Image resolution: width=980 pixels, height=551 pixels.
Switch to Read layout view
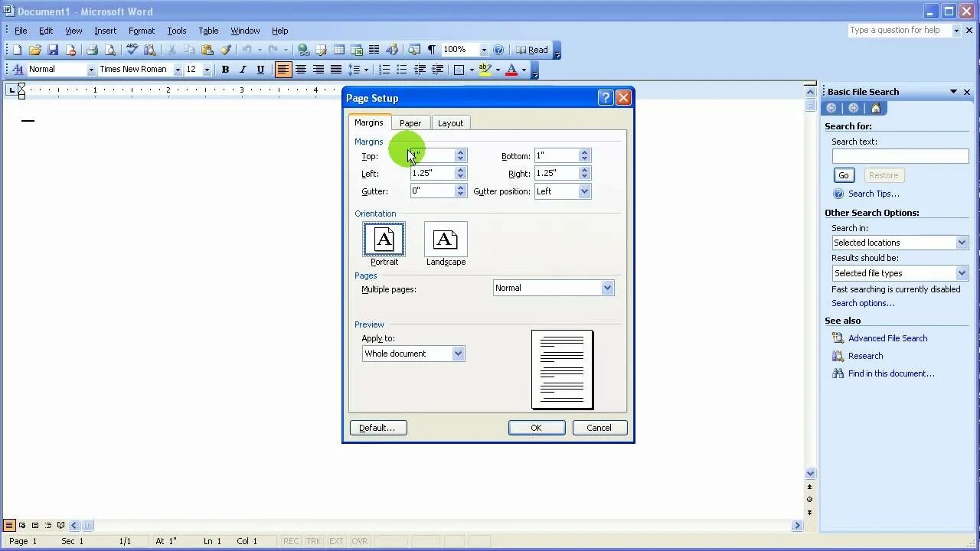pos(532,50)
